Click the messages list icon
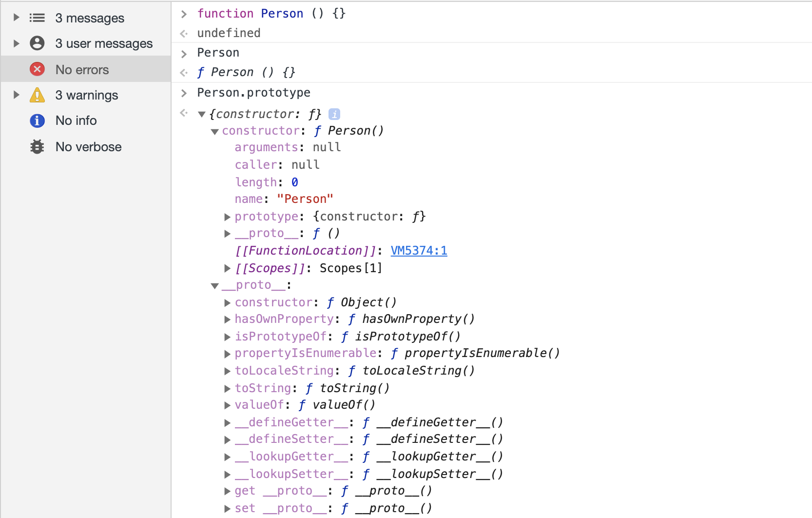The height and width of the screenshot is (518, 812). coord(37,18)
